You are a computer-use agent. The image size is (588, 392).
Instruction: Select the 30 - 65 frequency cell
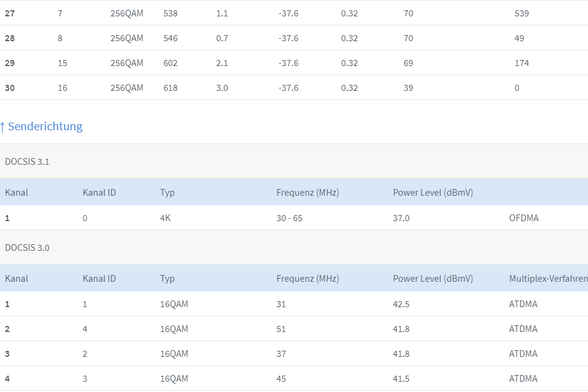[x=289, y=218]
